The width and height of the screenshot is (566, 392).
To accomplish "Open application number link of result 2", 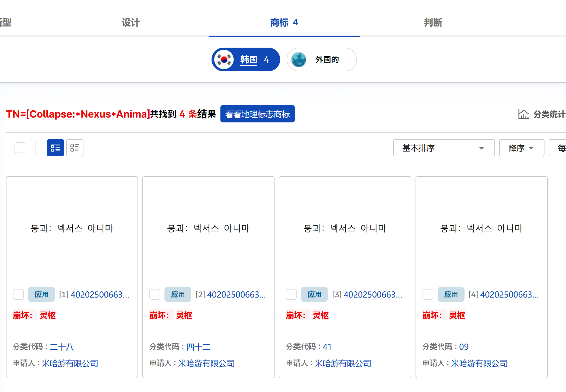I will tap(236, 295).
